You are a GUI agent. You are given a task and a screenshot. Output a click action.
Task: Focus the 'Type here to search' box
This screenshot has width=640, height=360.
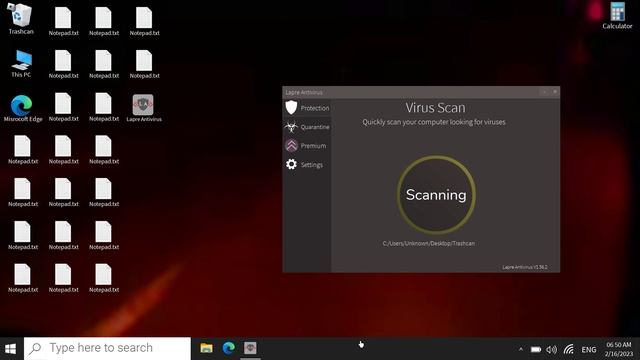pyautogui.click(x=107, y=348)
